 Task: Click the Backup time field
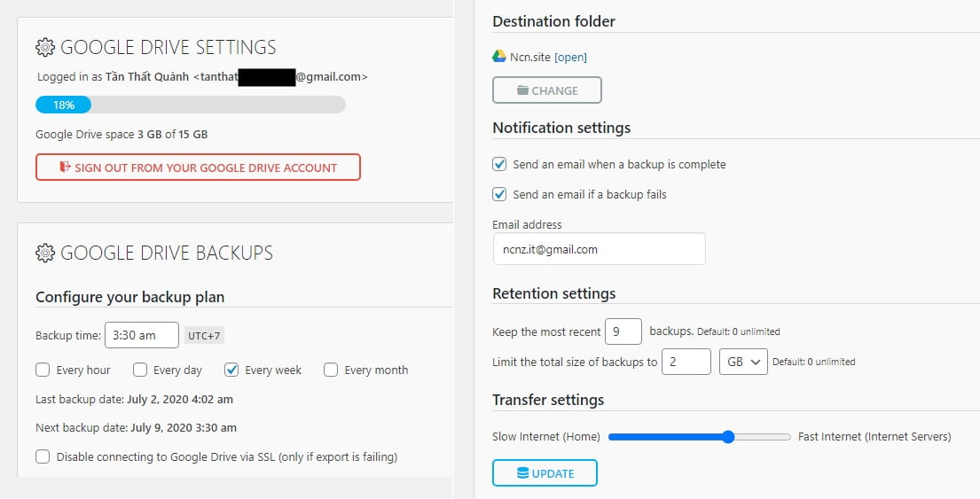point(142,336)
